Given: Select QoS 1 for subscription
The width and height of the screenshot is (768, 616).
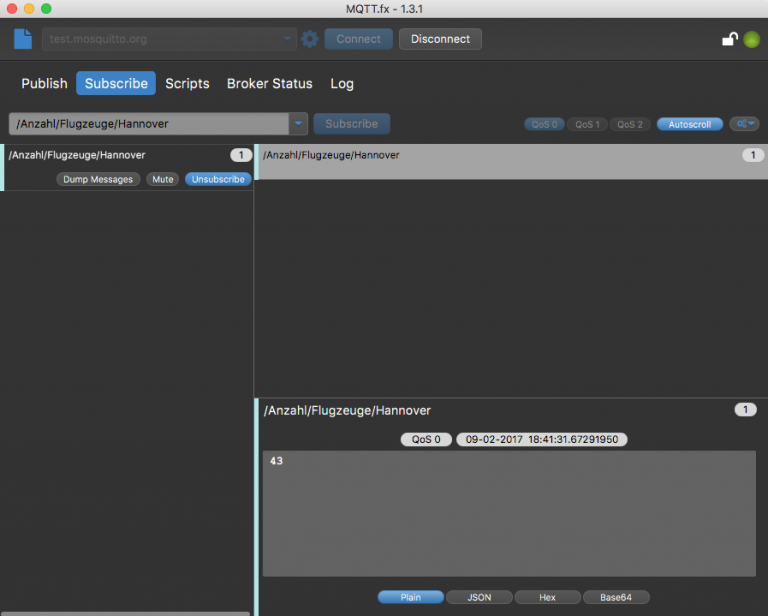Looking at the screenshot, I should 587,124.
